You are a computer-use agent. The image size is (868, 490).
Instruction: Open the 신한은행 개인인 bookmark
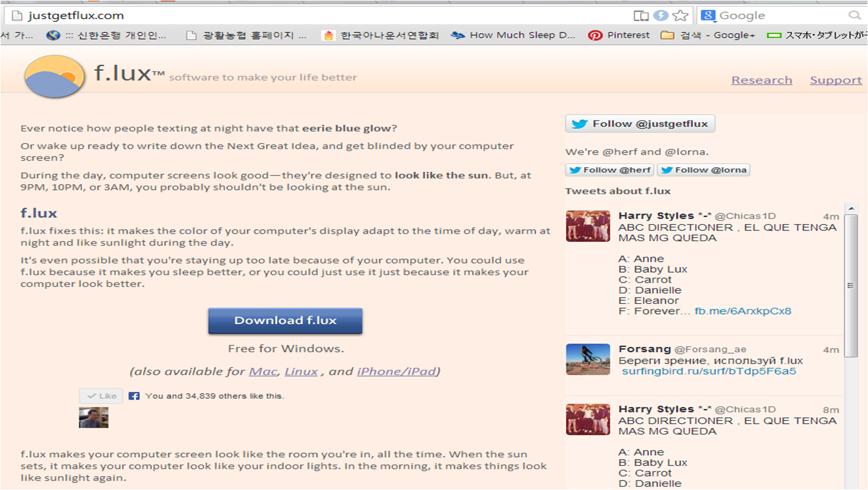click(106, 35)
